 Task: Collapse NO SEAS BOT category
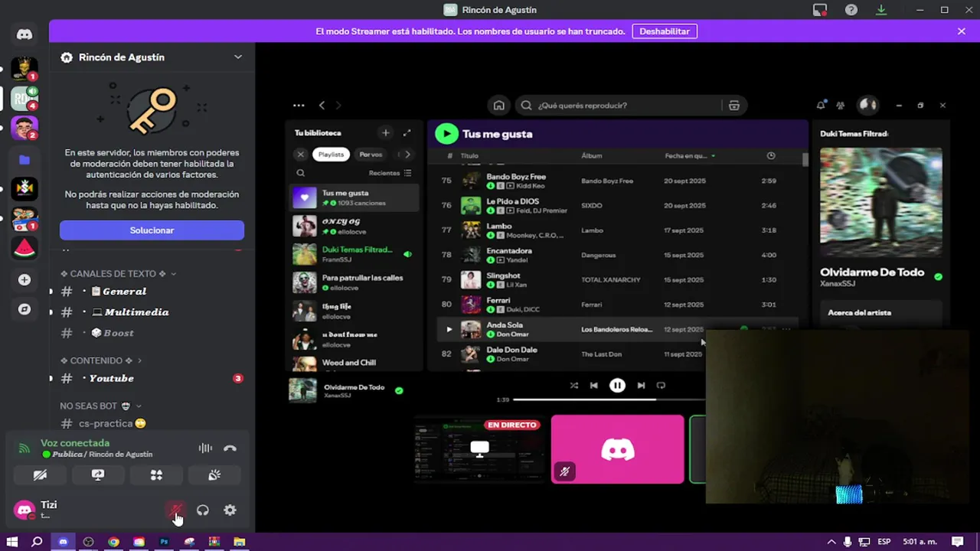point(101,406)
